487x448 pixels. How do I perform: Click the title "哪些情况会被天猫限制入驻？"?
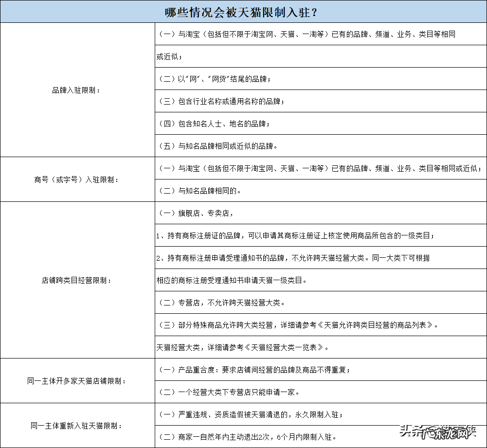tap(243, 11)
